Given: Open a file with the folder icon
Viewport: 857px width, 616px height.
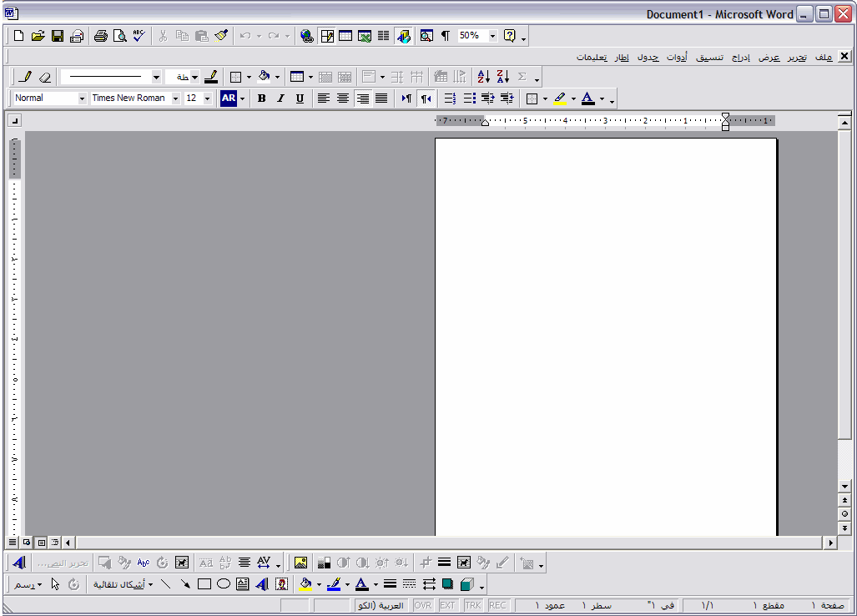Looking at the screenshot, I should click(x=38, y=36).
